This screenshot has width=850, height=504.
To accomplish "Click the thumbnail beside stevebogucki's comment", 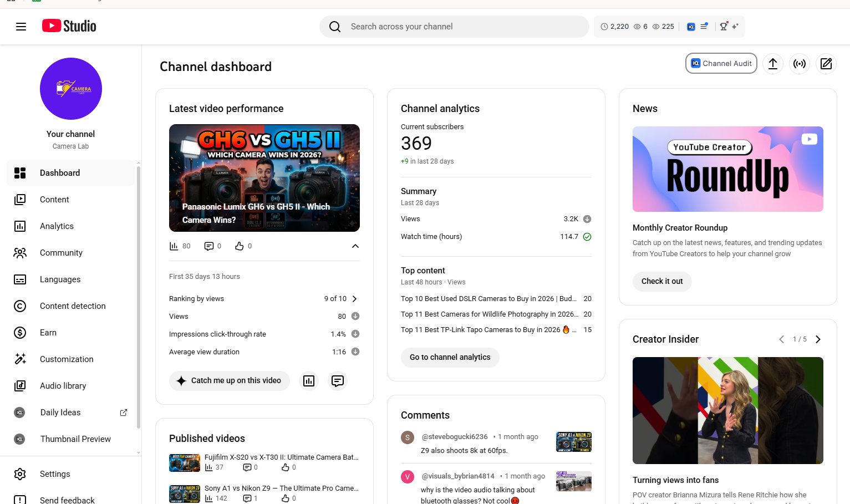I will [574, 442].
